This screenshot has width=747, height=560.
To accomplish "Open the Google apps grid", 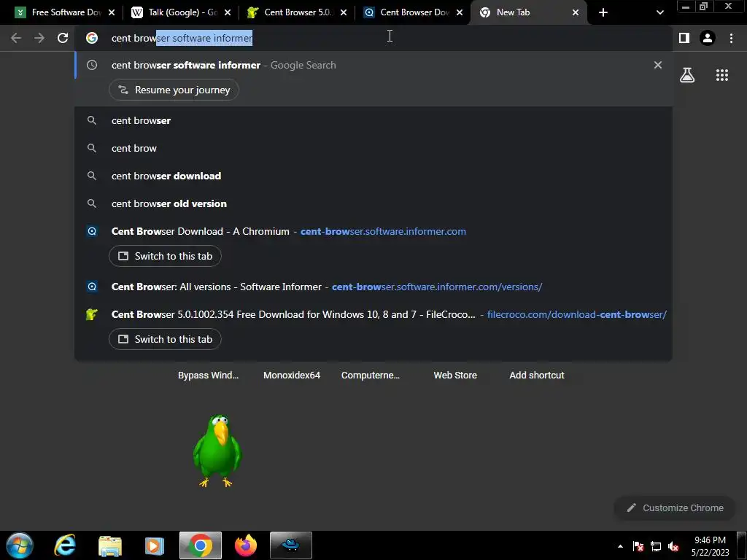I will (721, 75).
